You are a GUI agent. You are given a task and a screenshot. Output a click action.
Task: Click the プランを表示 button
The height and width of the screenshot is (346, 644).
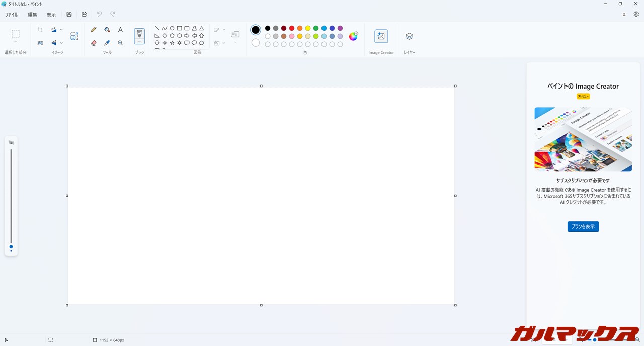[x=583, y=227]
